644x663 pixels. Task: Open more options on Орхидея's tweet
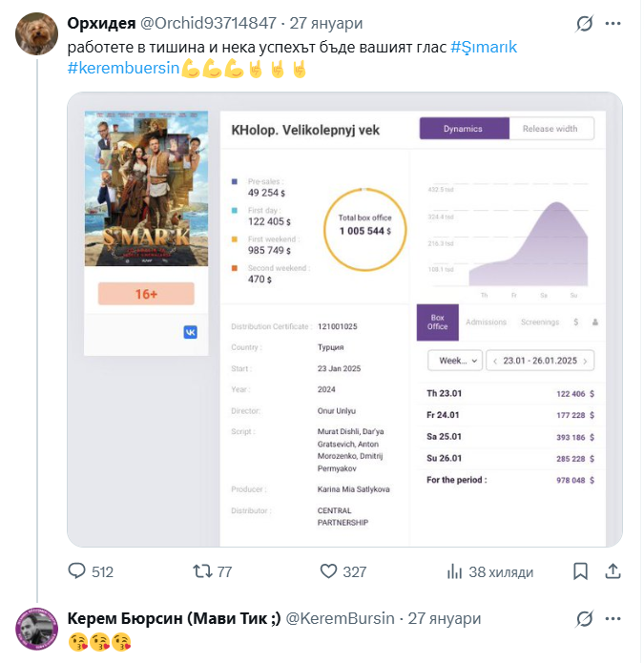coord(615,23)
